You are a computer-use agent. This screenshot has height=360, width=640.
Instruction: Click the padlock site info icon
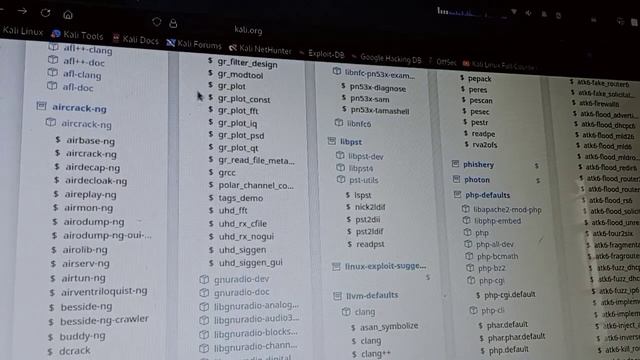[x=173, y=23]
